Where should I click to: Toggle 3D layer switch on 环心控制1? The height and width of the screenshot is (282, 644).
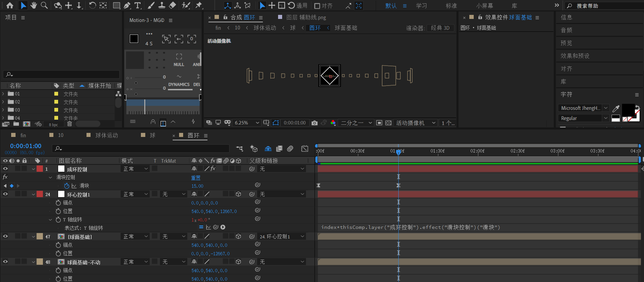coord(239,194)
